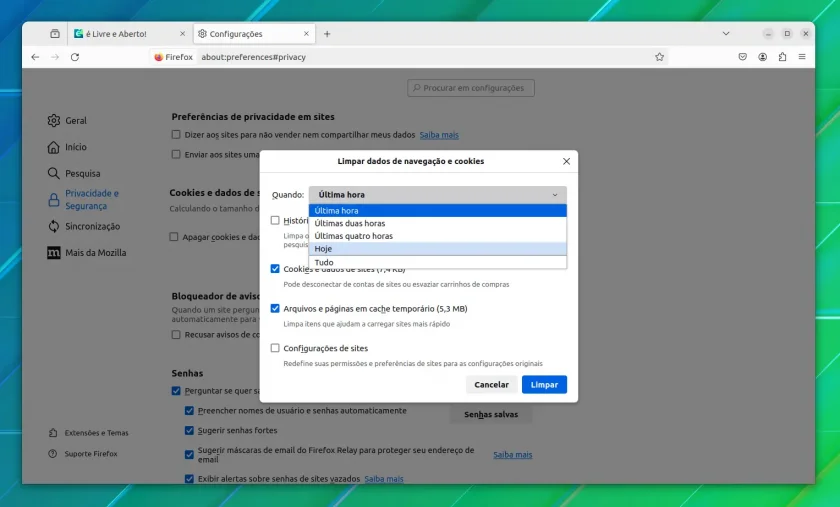Click the Firefox identity icon in address bar
Screen dimensions: 840x507
[x=173, y=57]
